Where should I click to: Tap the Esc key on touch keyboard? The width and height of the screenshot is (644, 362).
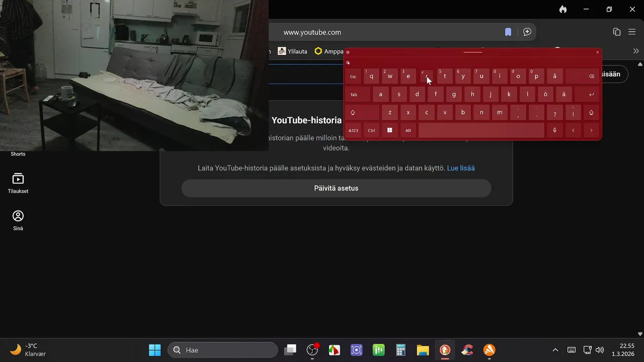(353, 76)
